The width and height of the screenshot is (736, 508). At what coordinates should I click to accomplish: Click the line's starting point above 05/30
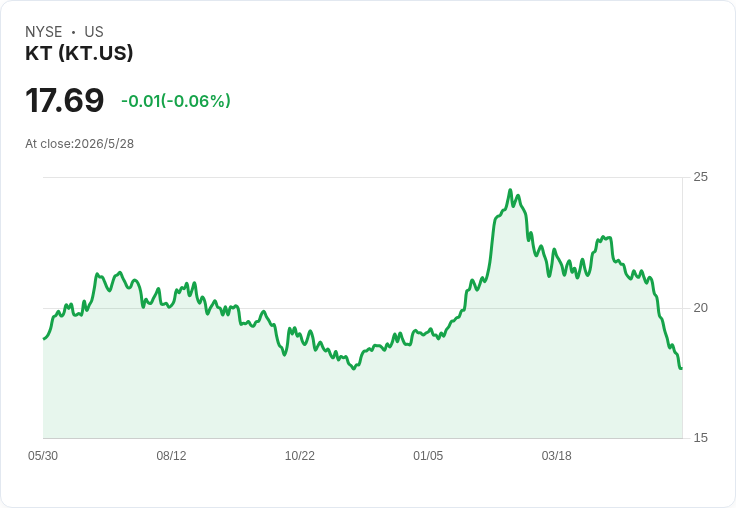(x=44, y=339)
